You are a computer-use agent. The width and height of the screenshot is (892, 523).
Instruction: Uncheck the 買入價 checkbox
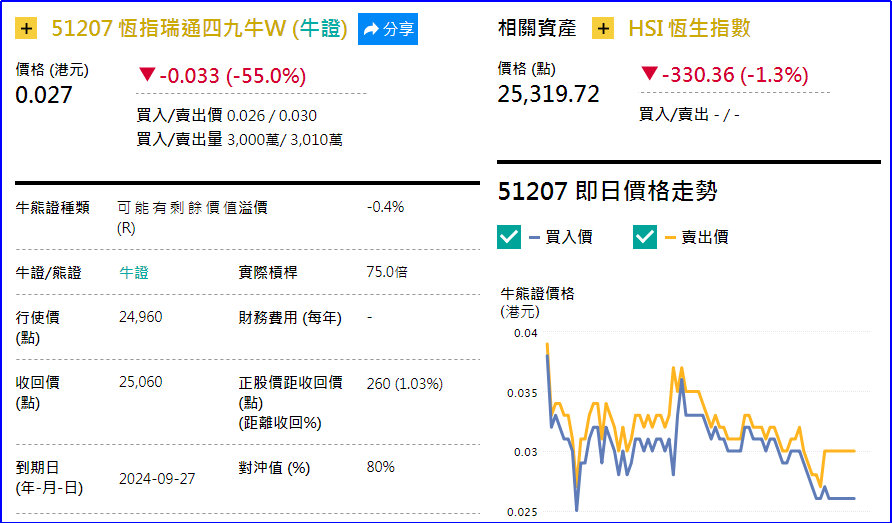pos(509,237)
